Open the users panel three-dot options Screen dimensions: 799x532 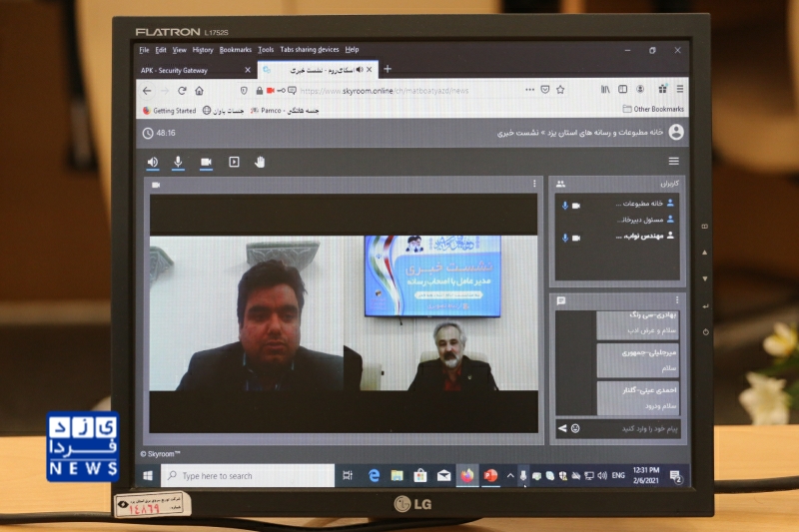point(677,184)
